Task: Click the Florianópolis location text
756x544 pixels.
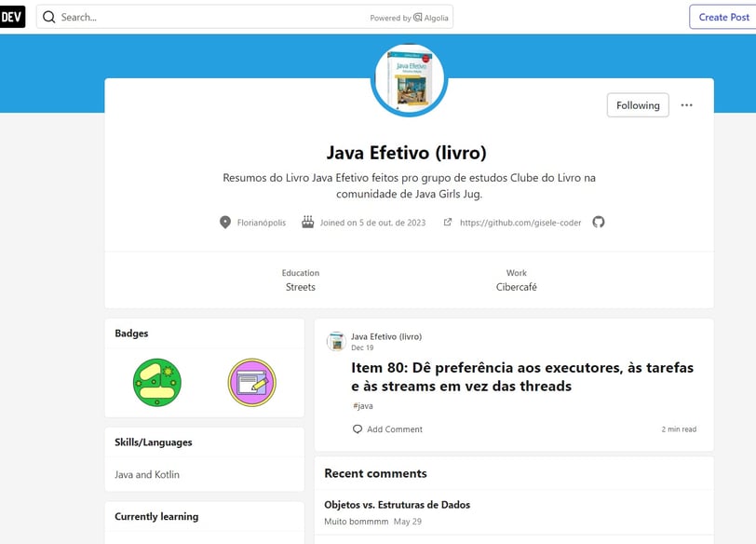Action: pyautogui.click(x=262, y=223)
